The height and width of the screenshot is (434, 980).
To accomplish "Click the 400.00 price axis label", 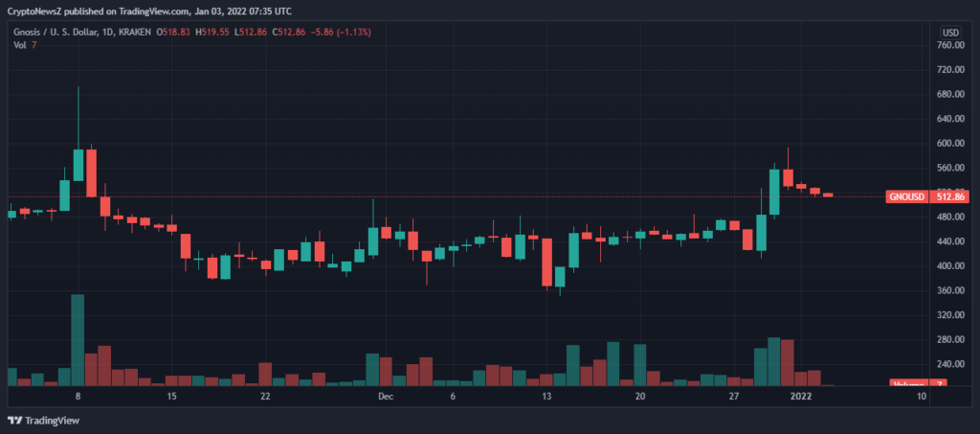I will (950, 266).
